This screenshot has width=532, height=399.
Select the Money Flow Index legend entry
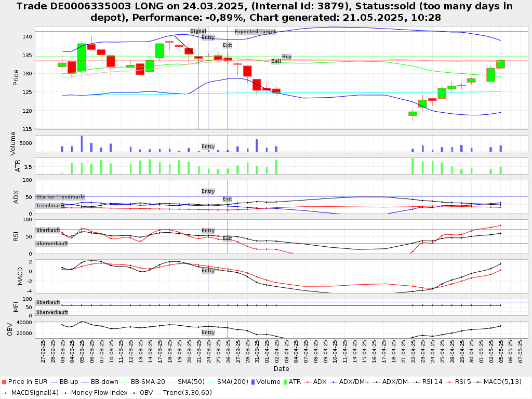pyautogui.click(x=99, y=392)
